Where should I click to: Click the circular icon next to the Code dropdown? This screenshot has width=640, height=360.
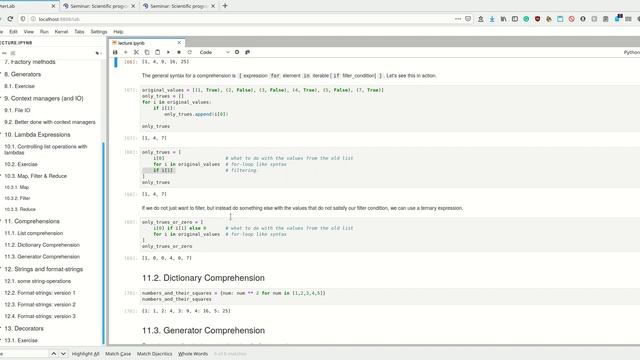click(x=237, y=52)
